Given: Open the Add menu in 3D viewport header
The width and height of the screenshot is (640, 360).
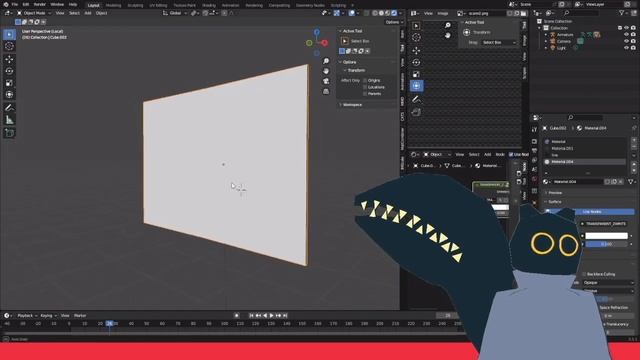Looking at the screenshot, I should click(x=88, y=13).
